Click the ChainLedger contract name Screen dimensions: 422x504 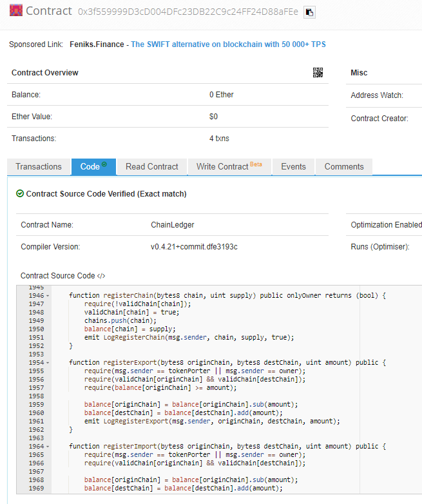click(x=173, y=225)
